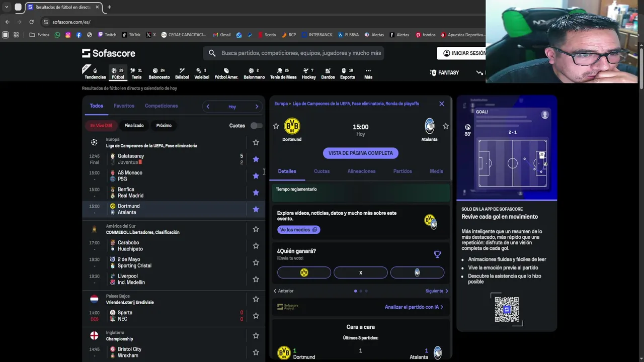Image resolution: width=644 pixels, height=362 pixels.
Task: Open the Alineaciones tab
Action: coord(361,171)
